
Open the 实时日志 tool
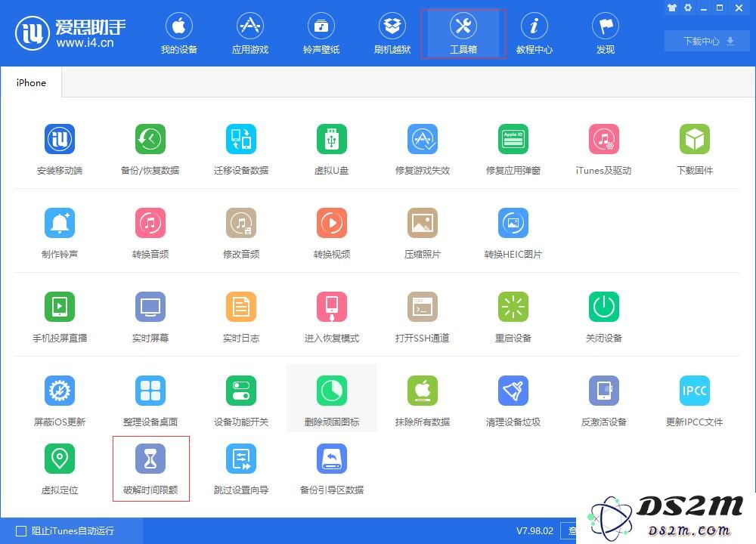(x=241, y=317)
